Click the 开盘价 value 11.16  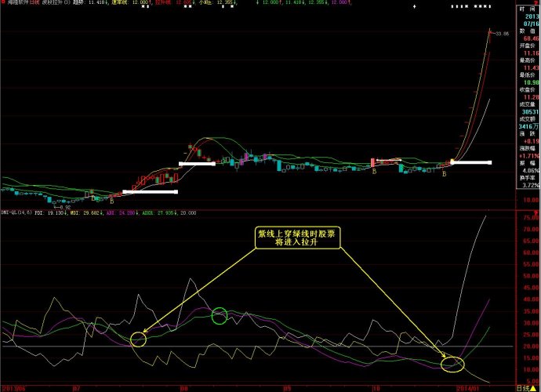coord(531,53)
